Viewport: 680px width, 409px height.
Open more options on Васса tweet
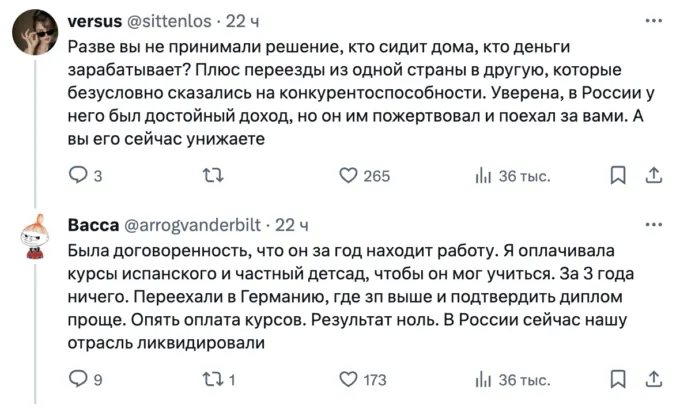tap(653, 224)
